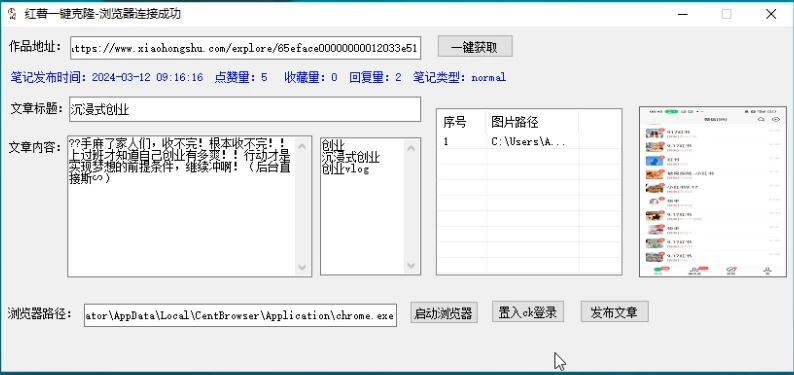Minimize the 红薯一键克隆 window

coord(684,14)
